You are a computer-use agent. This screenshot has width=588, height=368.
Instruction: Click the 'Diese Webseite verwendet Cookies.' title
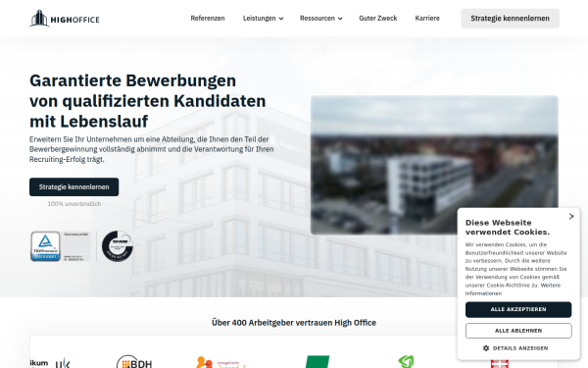508,228
